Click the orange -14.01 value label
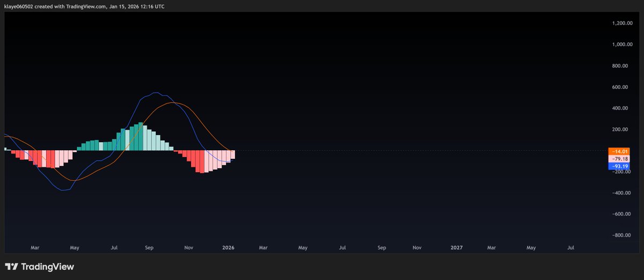This screenshot has height=280, width=644. coord(619,152)
